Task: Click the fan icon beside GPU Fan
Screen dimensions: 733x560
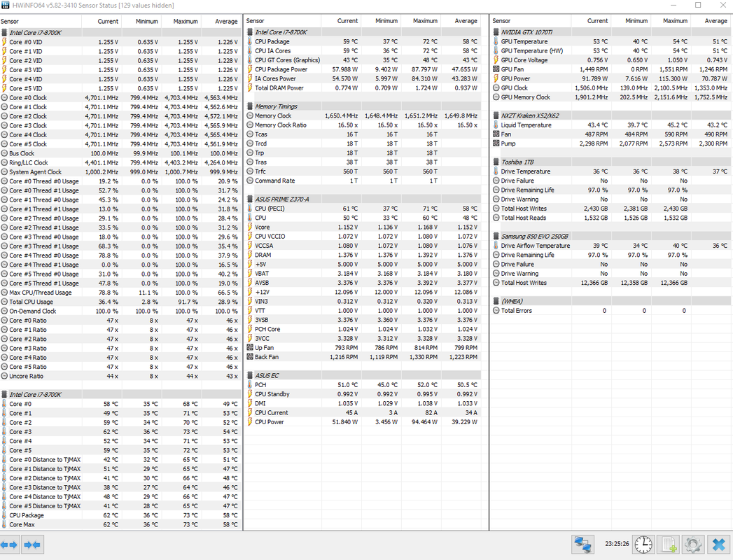Action: (x=496, y=69)
